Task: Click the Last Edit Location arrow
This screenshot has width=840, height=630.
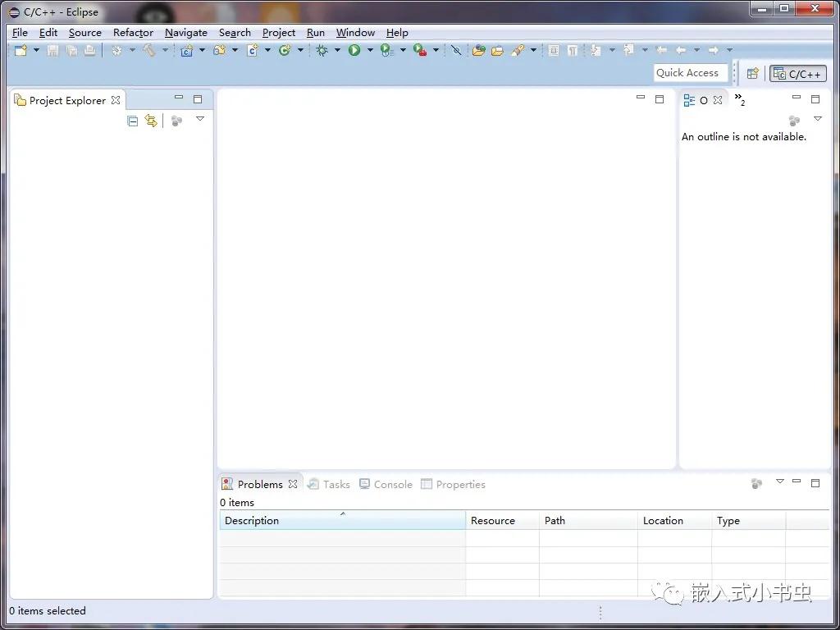Action: [662, 50]
